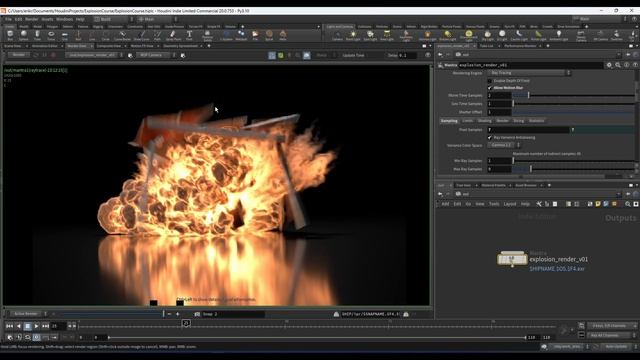This screenshot has width=640, height=360.
Task: Select the Grid shelf tool
Action: (x=64, y=36)
